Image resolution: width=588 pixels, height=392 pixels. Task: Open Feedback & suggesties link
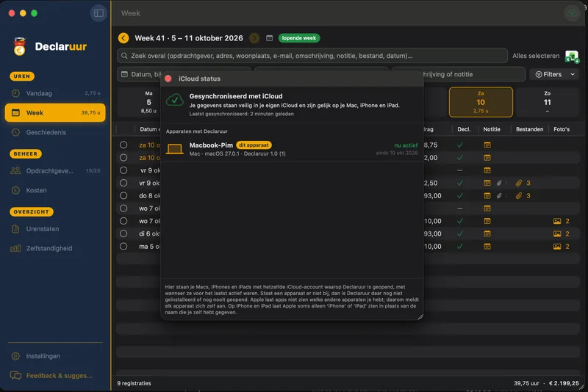(55, 376)
